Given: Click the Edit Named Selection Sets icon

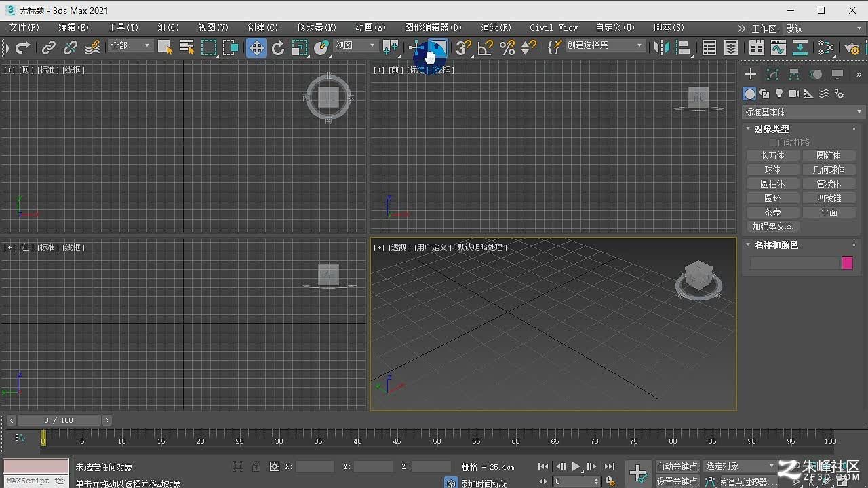Looking at the screenshot, I should [x=555, y=47].
